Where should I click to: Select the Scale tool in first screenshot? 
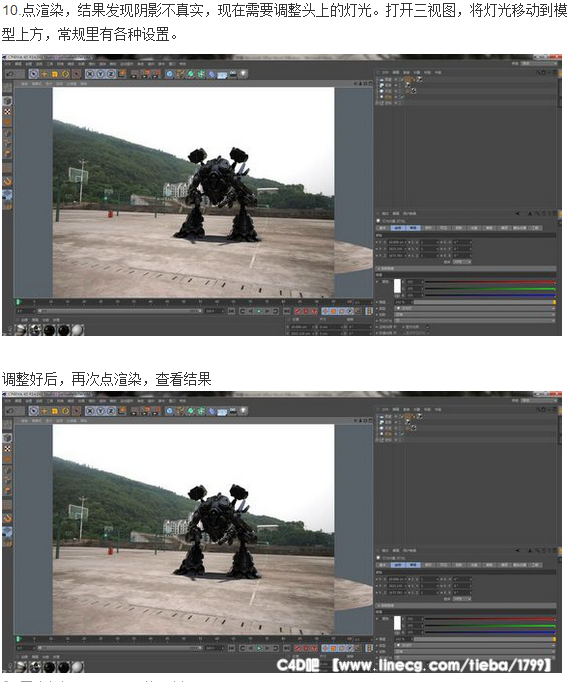point(55,74)
